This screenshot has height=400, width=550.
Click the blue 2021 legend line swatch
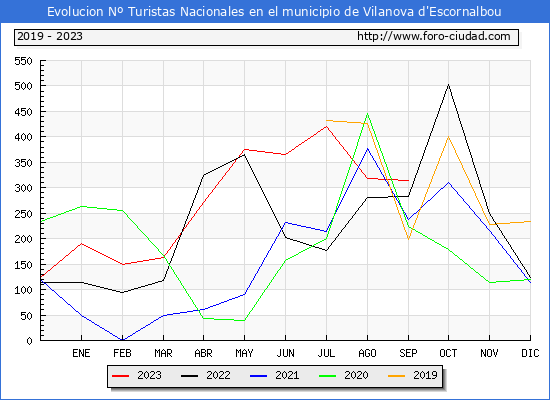click(x=259, y=376)
